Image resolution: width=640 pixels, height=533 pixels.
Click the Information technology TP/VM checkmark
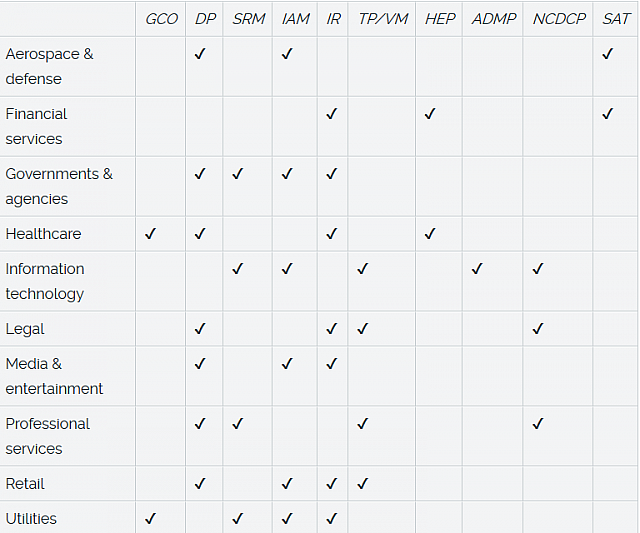[362, 269]
